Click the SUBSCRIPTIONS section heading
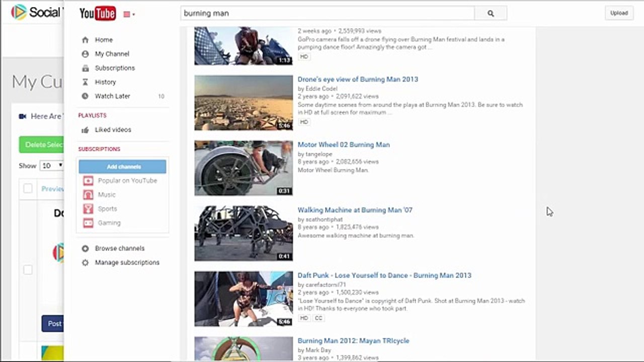 click(99, 149)
